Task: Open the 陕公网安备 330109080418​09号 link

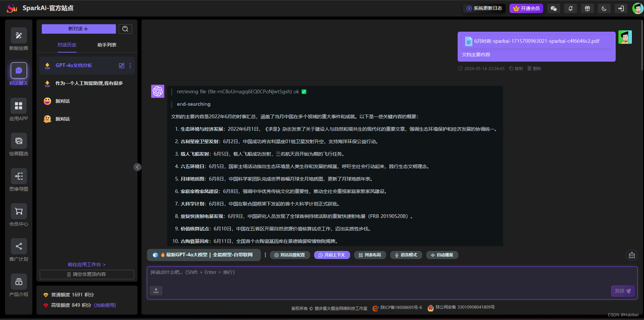Action: 465,307
